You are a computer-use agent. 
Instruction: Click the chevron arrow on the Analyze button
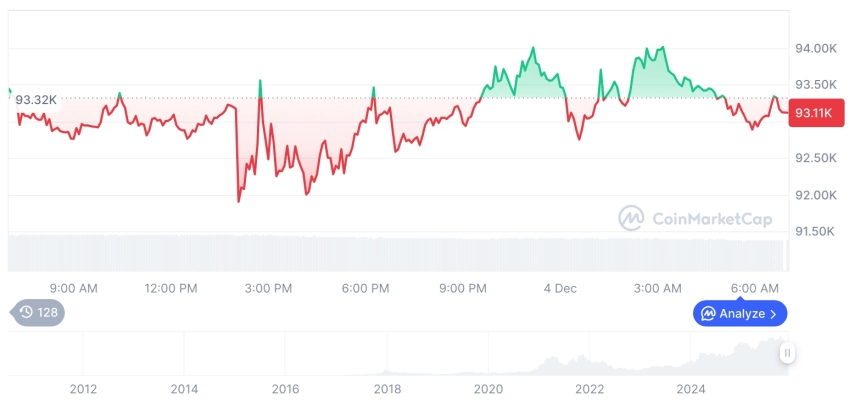click(775, 314)
